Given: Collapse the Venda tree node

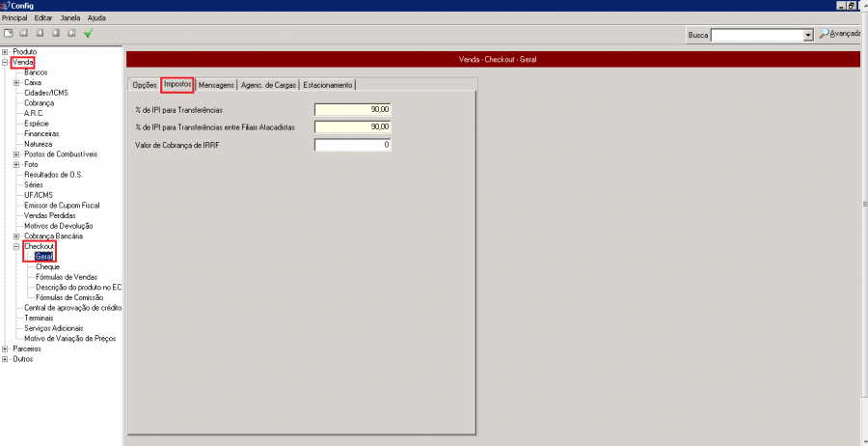Looking at the screenshot, I should coord(5,63).
